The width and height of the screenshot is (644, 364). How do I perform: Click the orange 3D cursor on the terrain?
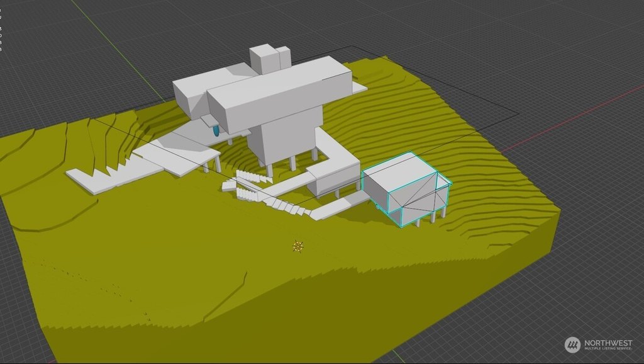(x=298, y=246)
